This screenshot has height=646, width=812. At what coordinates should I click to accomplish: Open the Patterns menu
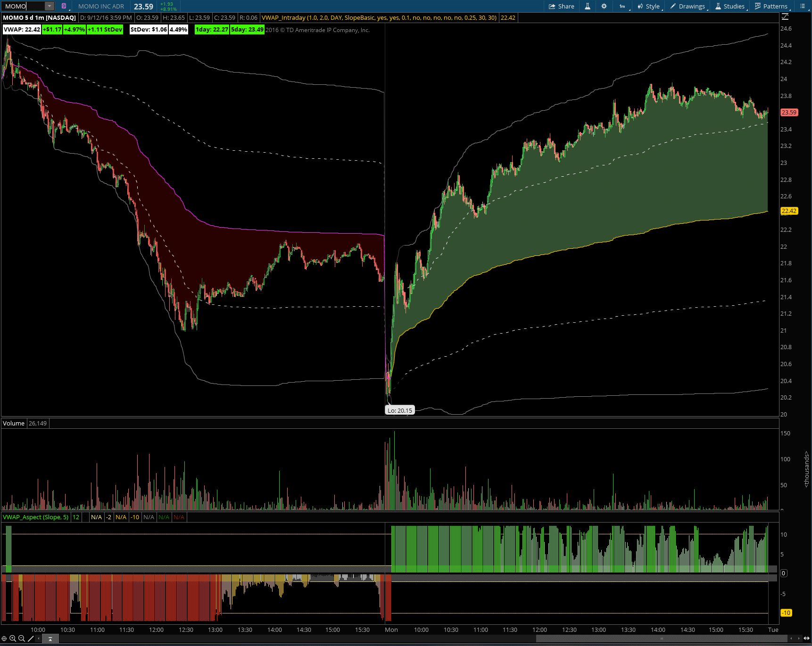click(771, 6)
